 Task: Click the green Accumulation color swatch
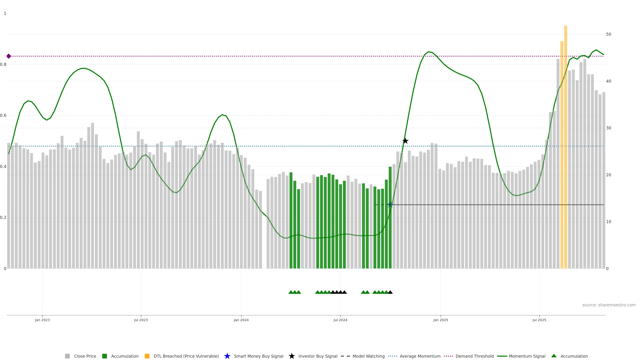pyautogui.click(x=104, y=356)
